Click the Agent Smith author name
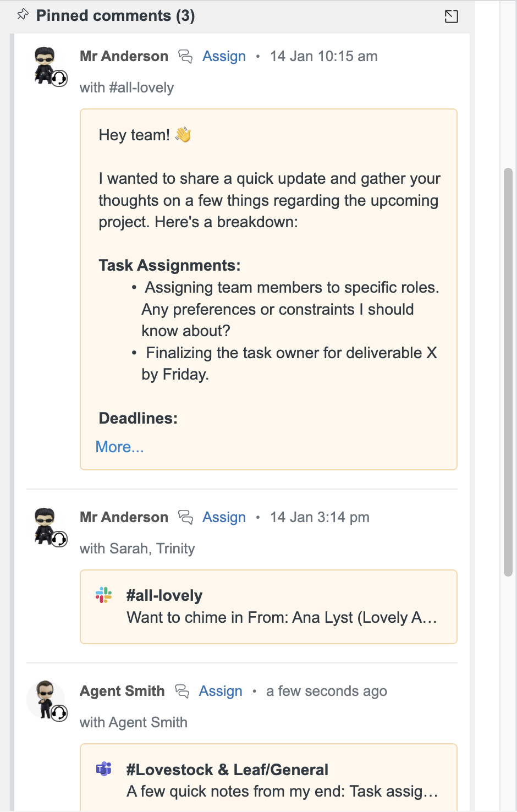517x812 pixels. coord(122,691)
